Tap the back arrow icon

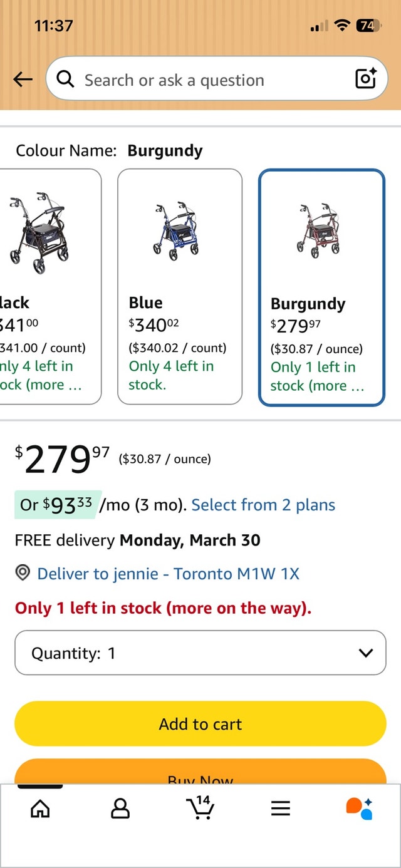coord(23,80)
